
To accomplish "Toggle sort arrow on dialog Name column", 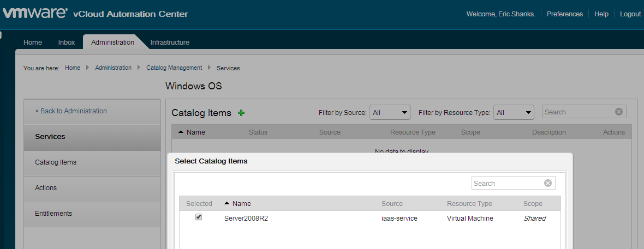I will [x=226, y=203].
